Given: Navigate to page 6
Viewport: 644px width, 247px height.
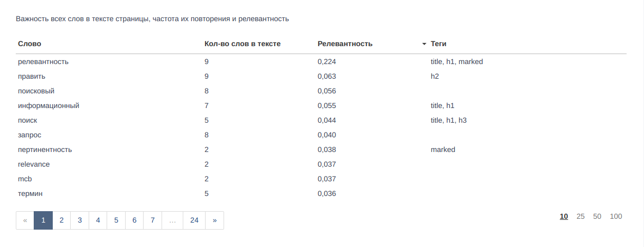Looking at the screenshot, I should click(134, 220).
